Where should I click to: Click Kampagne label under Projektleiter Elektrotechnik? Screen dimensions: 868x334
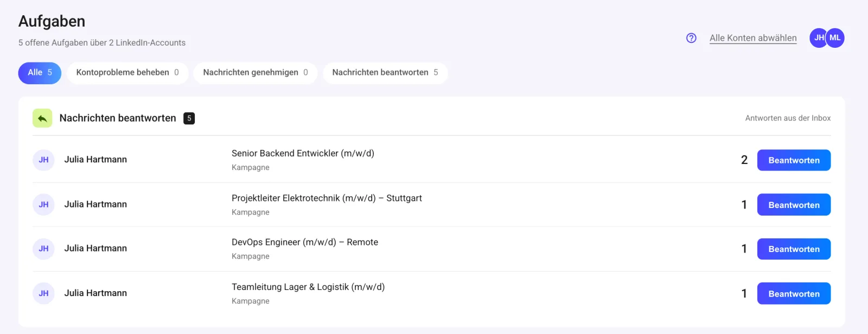(251, 212)
